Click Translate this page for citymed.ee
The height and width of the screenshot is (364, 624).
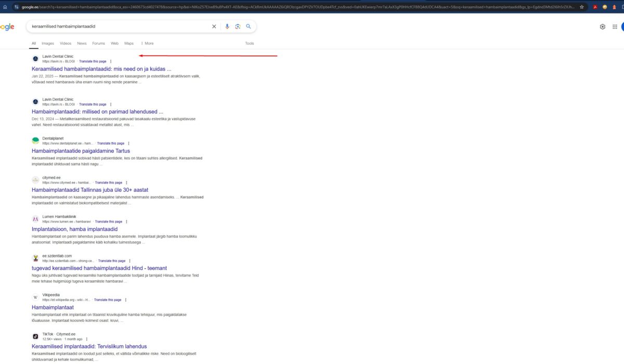109,183
